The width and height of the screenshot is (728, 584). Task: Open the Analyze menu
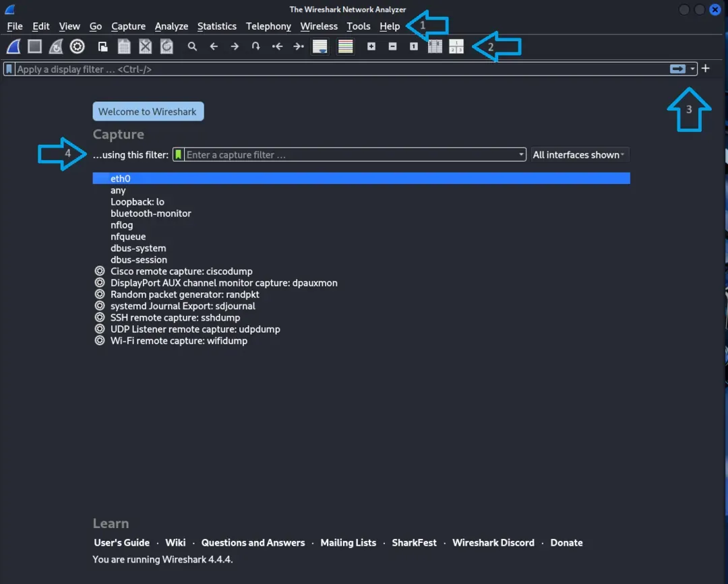coord(171,26)
